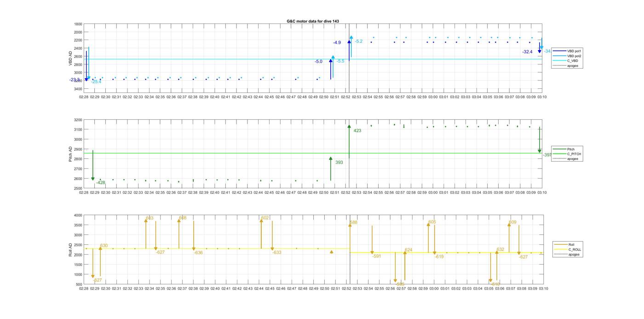Click the '1800' tick on the VBD axis
The image size is (644, 319).
pyautogui.click(x=78, y=24)
